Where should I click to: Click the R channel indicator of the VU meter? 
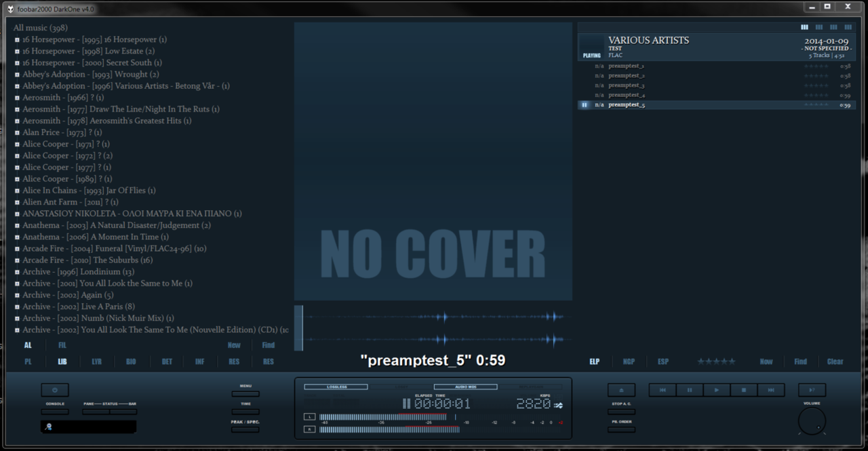point(310,429)
